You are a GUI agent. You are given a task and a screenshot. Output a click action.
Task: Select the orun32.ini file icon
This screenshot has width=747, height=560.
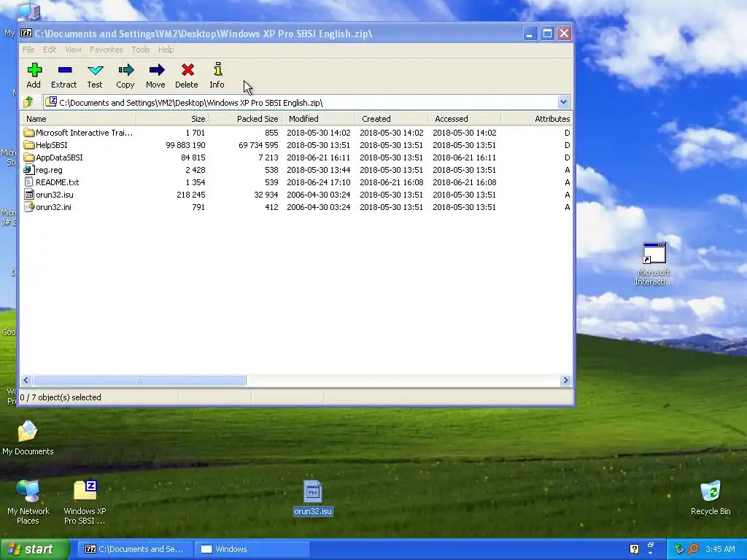pyautogui.click(x=29, y=206)
